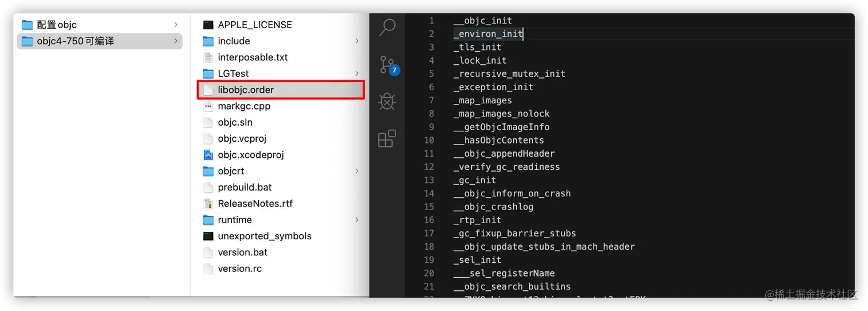The width and height of the screenshot is (868, 311).
Task: Select the libobjc.order file
Action: pyautogui.click(x=246, y=90)
